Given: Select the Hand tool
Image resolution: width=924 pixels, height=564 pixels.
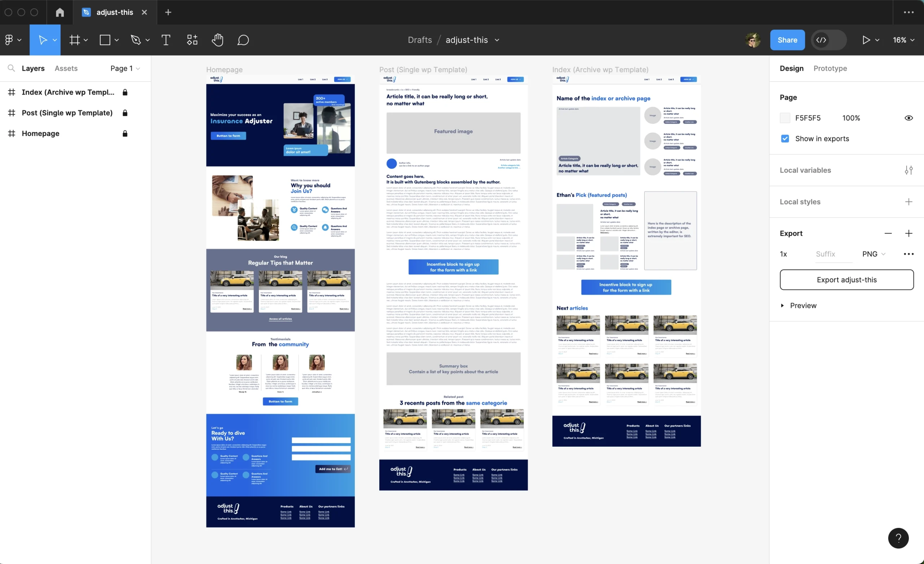Looking at the screenshot, I should tap(218, 40).
